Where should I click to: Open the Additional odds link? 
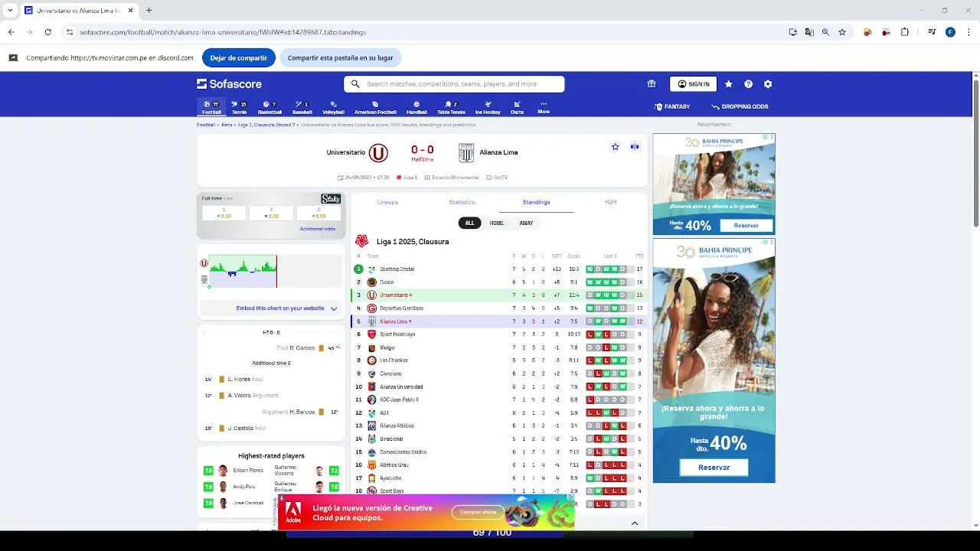coord(318,229)
